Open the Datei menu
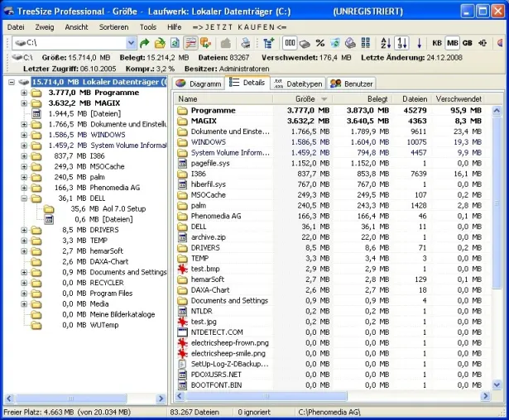Viewport: 509px width, 420px height. coord(16,27)
